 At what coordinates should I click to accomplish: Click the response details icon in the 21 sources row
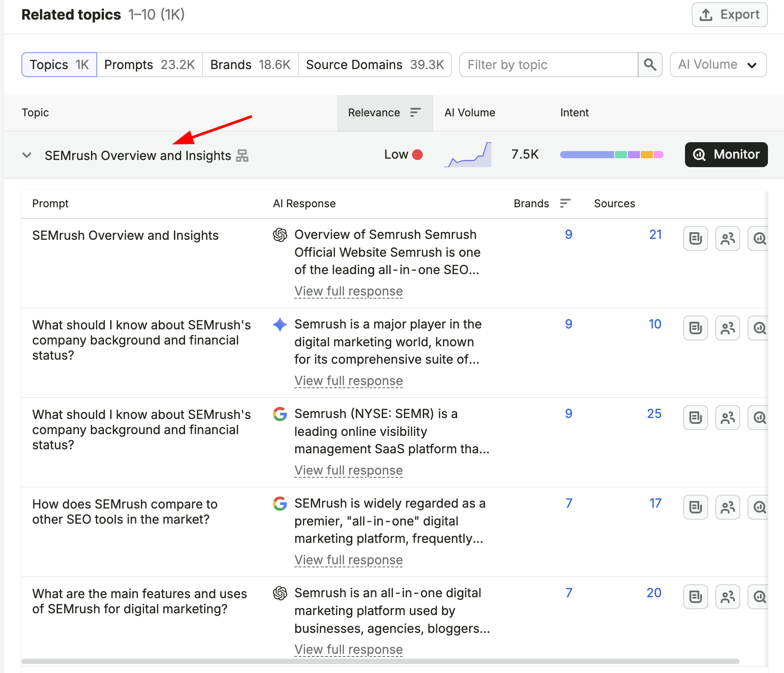tap(696, 238)
